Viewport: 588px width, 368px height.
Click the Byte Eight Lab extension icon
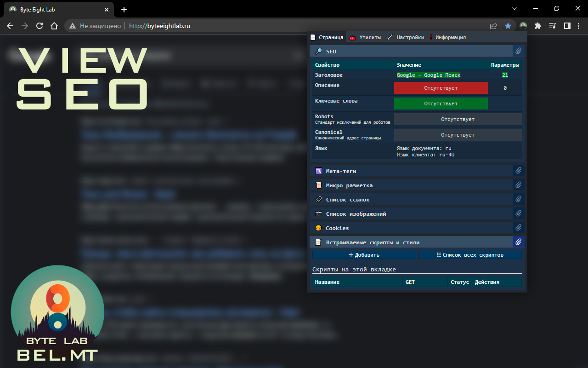pyautogui.click(x=523, y=26)
